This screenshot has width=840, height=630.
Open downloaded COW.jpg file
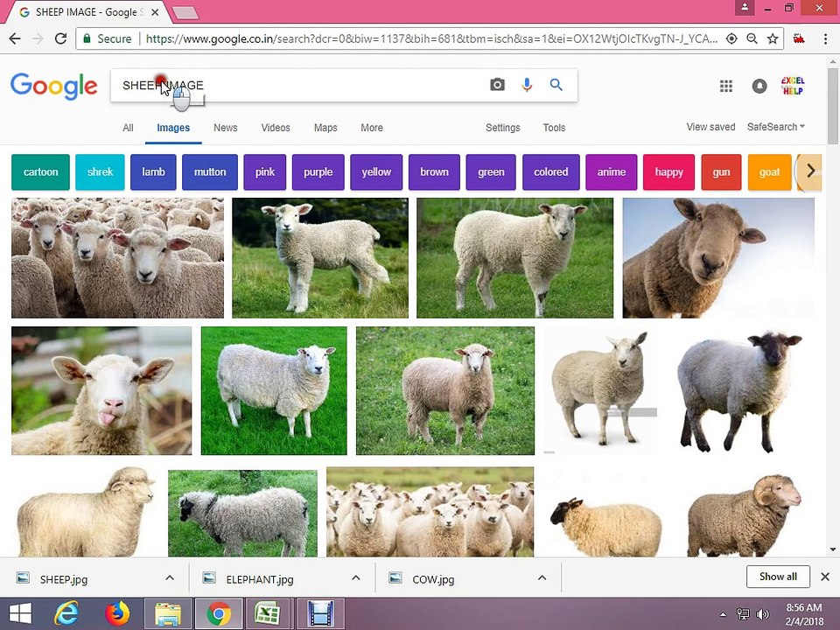[x=433, y=579]
